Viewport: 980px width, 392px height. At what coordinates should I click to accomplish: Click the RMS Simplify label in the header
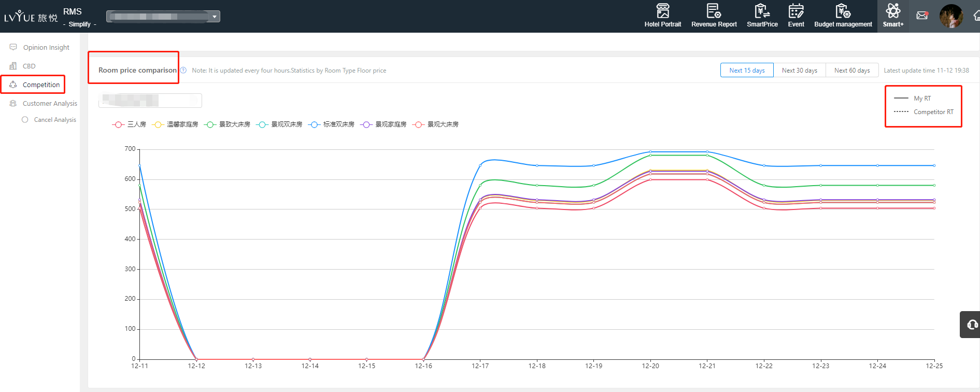79,17
